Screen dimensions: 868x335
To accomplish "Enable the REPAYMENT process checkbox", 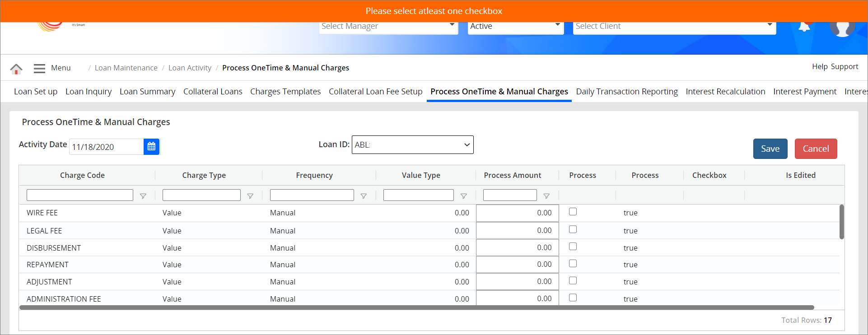I will (573, 264).
